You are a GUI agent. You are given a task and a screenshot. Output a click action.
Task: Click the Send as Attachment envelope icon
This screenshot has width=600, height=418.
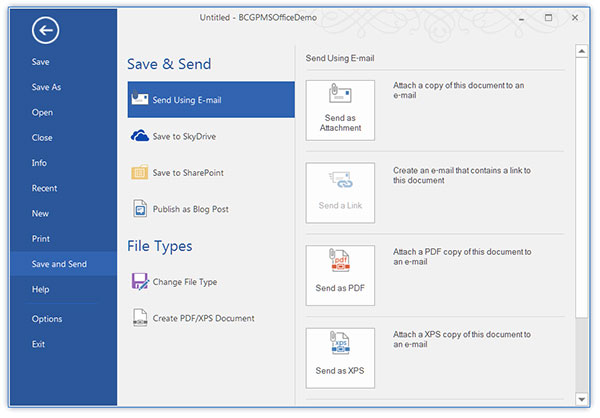click(340, 97)
